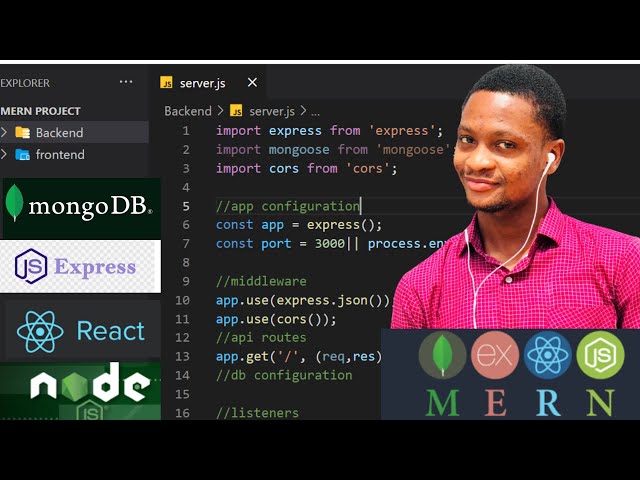Click the green letter M in MERN
The image size is (640, 480).
(442, 403)
